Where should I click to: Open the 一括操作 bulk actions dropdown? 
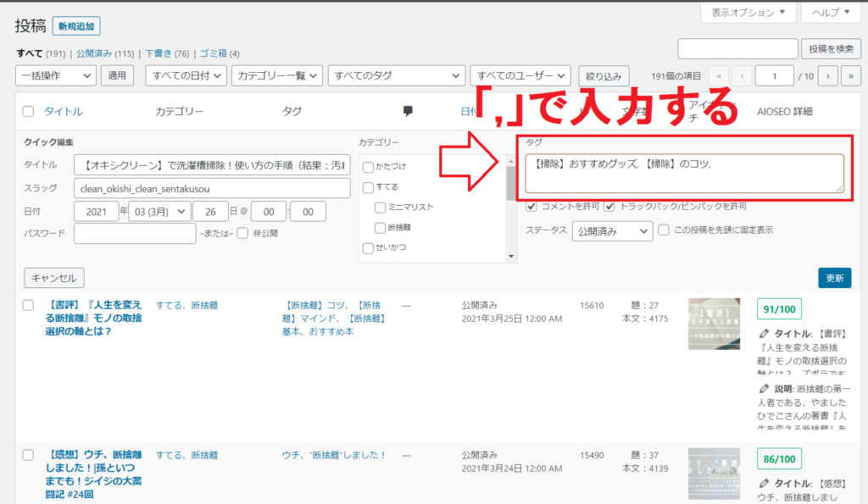pyautogui.click(x=56, y=75)
